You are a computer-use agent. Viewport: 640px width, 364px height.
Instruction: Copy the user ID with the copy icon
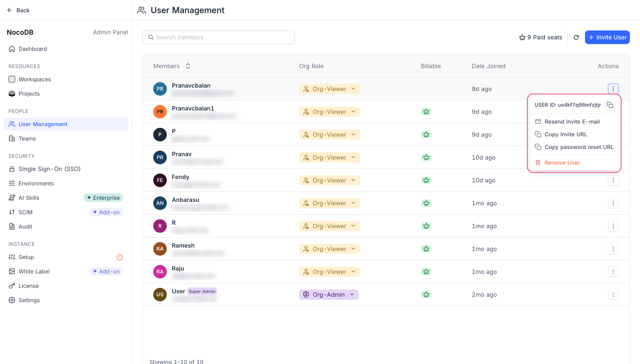[x=610, y=105]
